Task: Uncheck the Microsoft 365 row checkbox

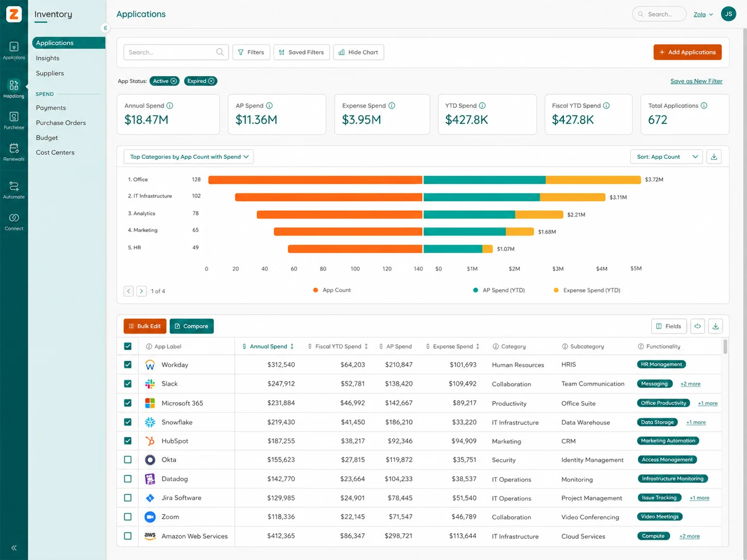Action: 128,403
